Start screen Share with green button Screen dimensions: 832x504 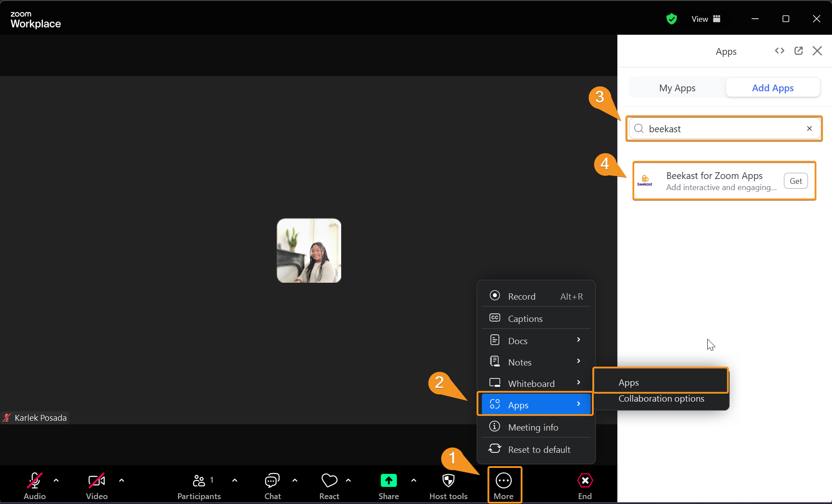click(388, 481)
